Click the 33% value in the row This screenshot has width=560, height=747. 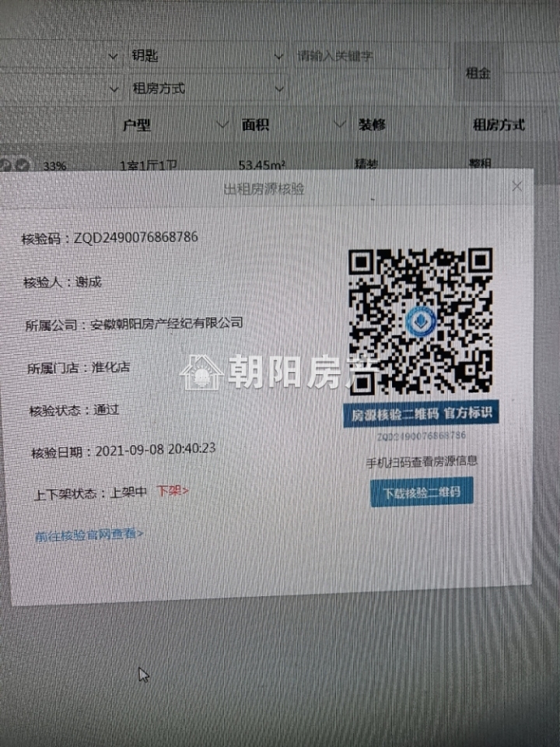point(54,167)
